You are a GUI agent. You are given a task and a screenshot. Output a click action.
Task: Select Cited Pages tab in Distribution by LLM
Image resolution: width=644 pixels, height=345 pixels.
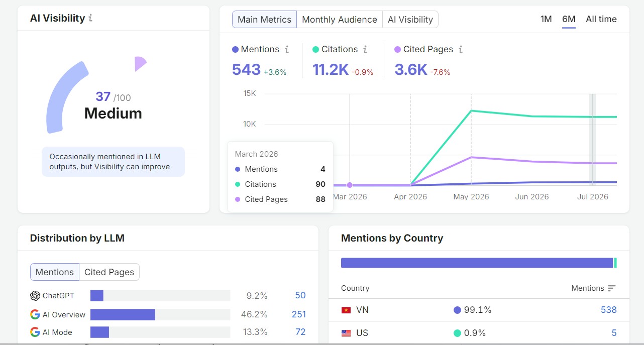tap(109, 272)
